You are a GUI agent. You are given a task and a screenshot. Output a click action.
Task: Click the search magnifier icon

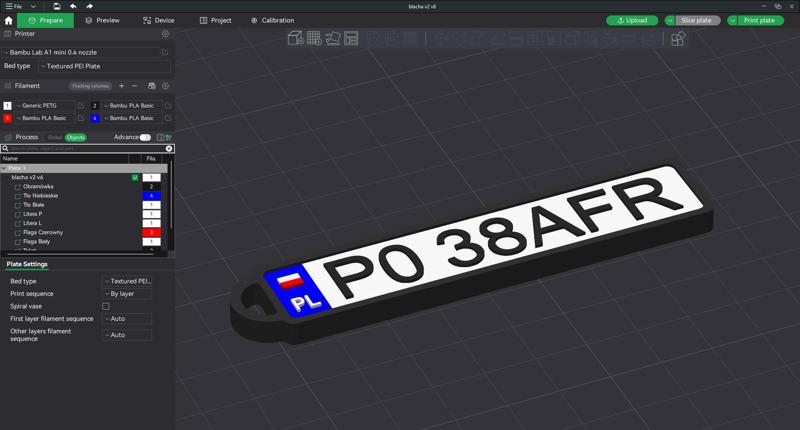(5, 148)
